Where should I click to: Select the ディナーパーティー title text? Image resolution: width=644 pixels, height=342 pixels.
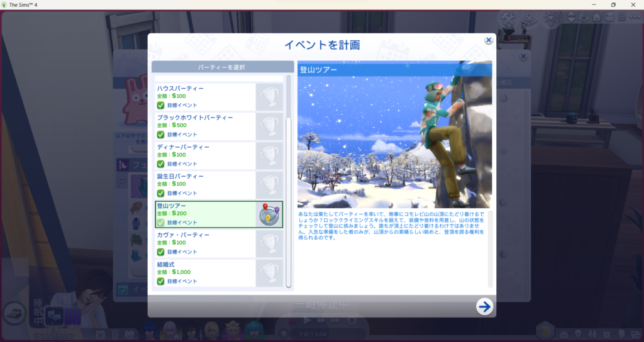point(183,147)
